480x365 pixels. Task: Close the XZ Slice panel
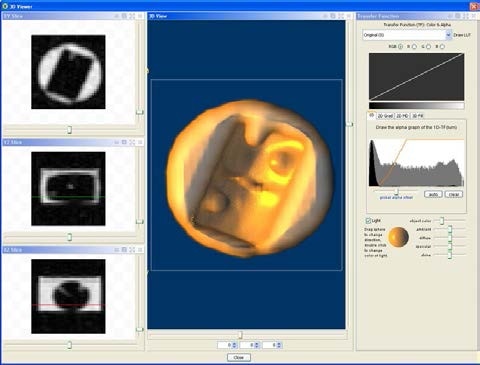[x=140, y=250]
